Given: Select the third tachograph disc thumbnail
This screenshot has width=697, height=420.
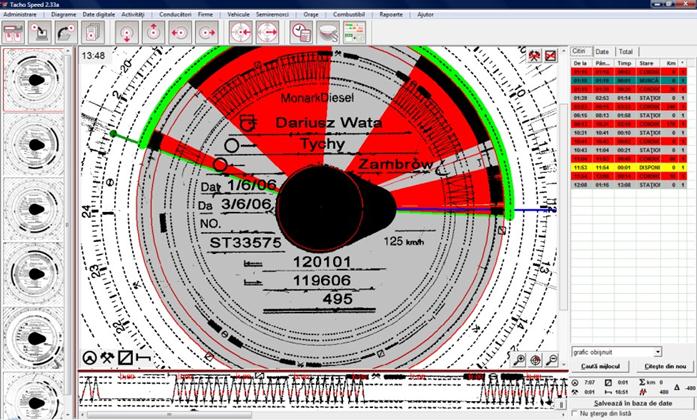Looking at the screenshot, I should click(34, 209).
